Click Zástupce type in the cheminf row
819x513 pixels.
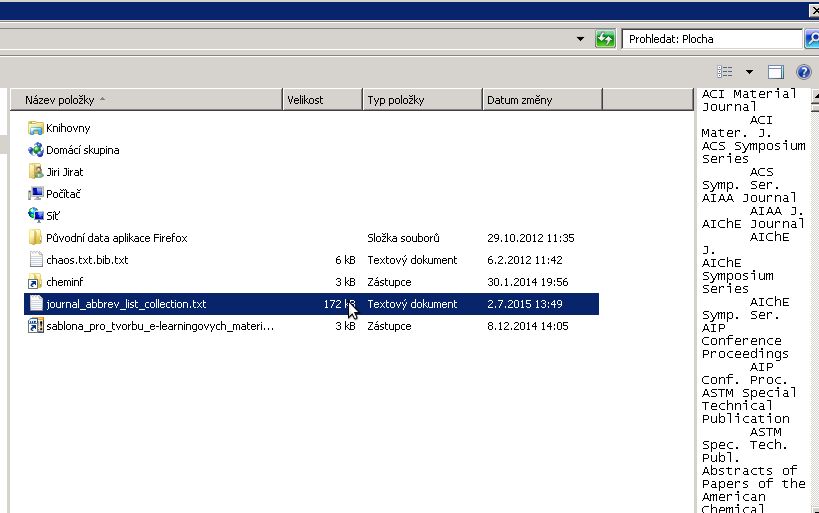(x=389, y=282)
